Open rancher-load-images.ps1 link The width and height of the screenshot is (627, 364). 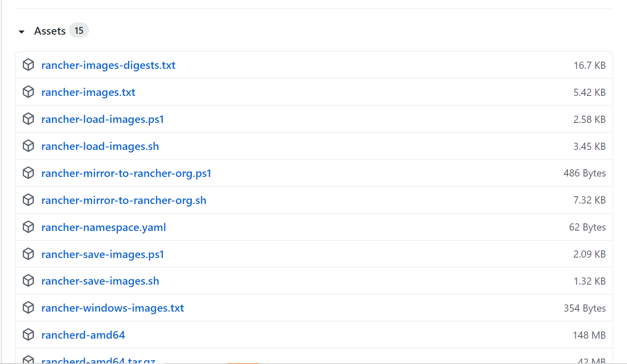pos(103,120)
